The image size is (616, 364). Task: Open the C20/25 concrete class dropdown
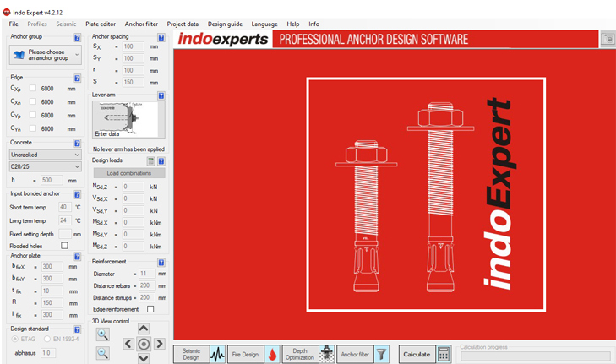point(45,166)
